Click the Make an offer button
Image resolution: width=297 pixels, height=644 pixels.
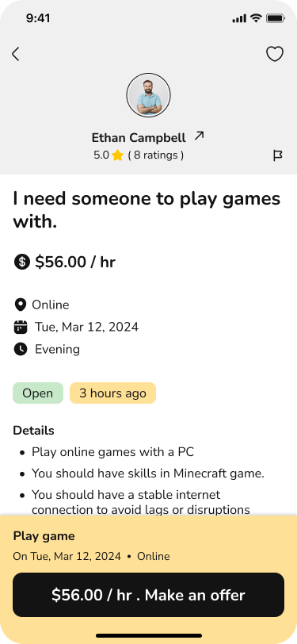coord(149,595)
